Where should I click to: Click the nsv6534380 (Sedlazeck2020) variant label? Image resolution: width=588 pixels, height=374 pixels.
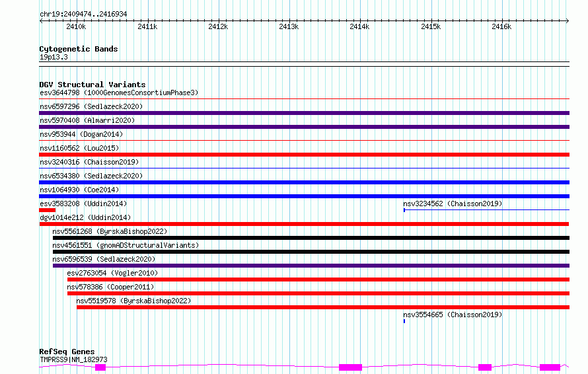pyautogui.click(x=91, y=176)
